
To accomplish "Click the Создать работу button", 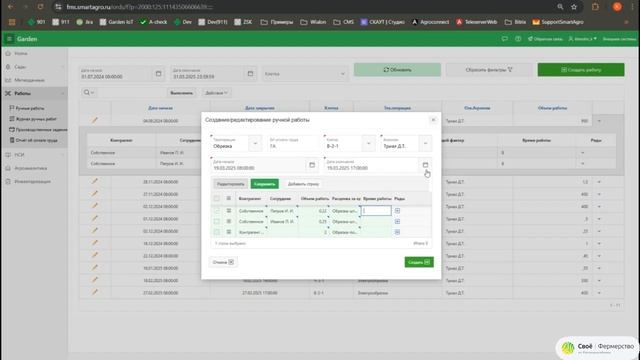I will (x=581, y=70).
